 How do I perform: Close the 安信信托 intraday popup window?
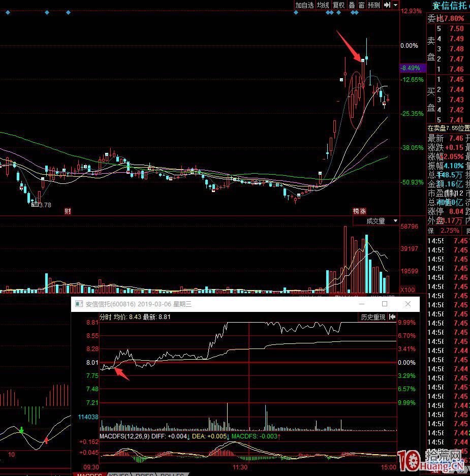(408, 304)
